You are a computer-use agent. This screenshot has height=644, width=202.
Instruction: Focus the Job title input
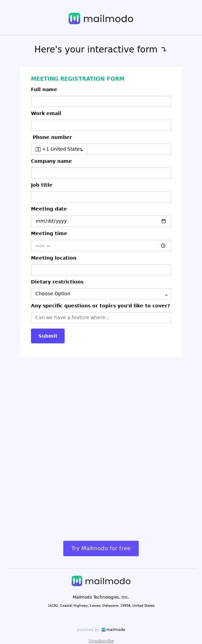[x=101, y=197]
